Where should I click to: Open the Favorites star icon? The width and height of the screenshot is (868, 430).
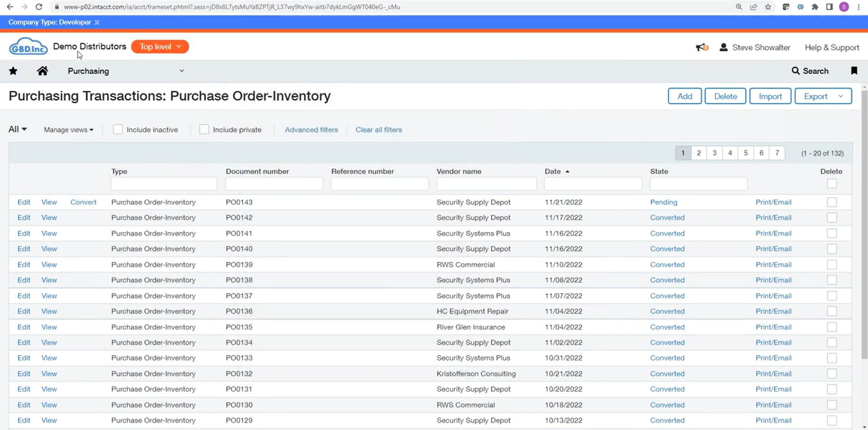(13, 71)
